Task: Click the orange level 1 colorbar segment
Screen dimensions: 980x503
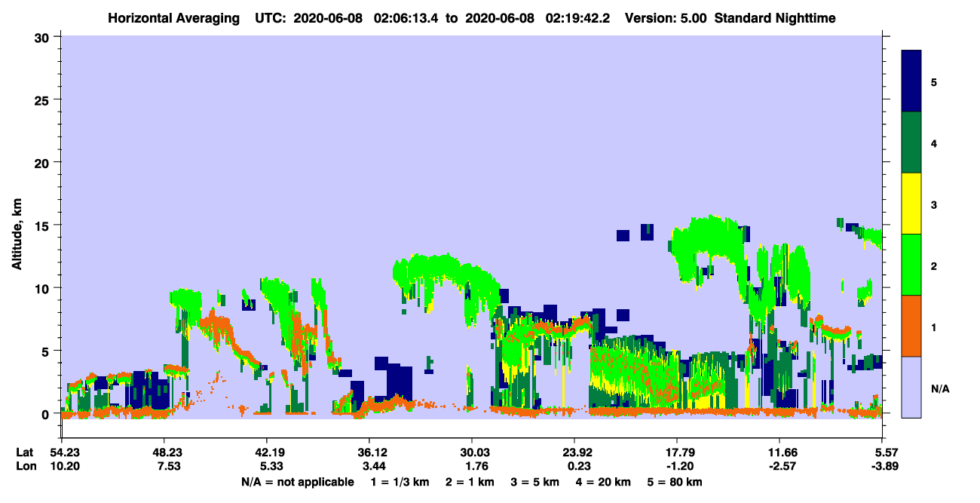Action: coord(911,326)
